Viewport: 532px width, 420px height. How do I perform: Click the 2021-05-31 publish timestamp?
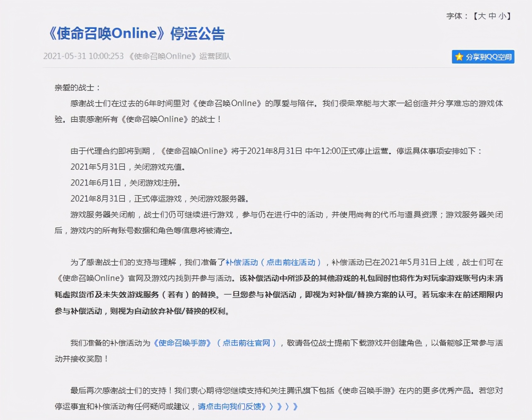pos(83,56)
